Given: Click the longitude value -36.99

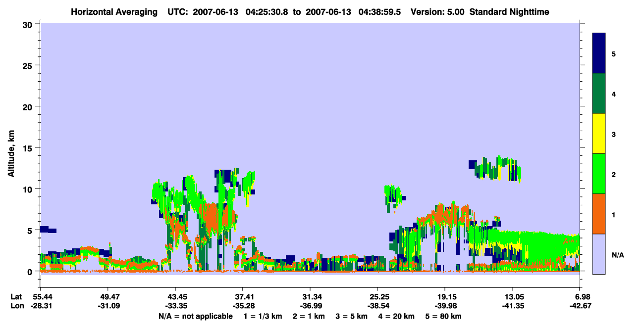Looking at the screenshot, I should pyautogui.click(x=310, y=306).
